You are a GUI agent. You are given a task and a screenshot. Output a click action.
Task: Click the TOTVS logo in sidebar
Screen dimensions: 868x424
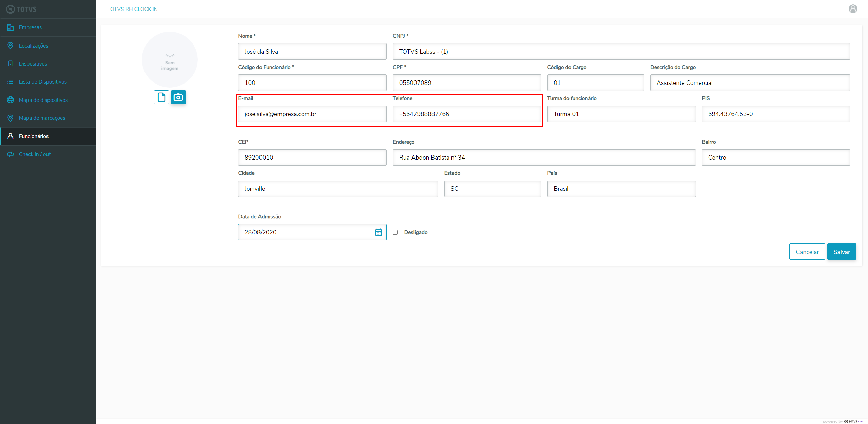coord(21,9)
